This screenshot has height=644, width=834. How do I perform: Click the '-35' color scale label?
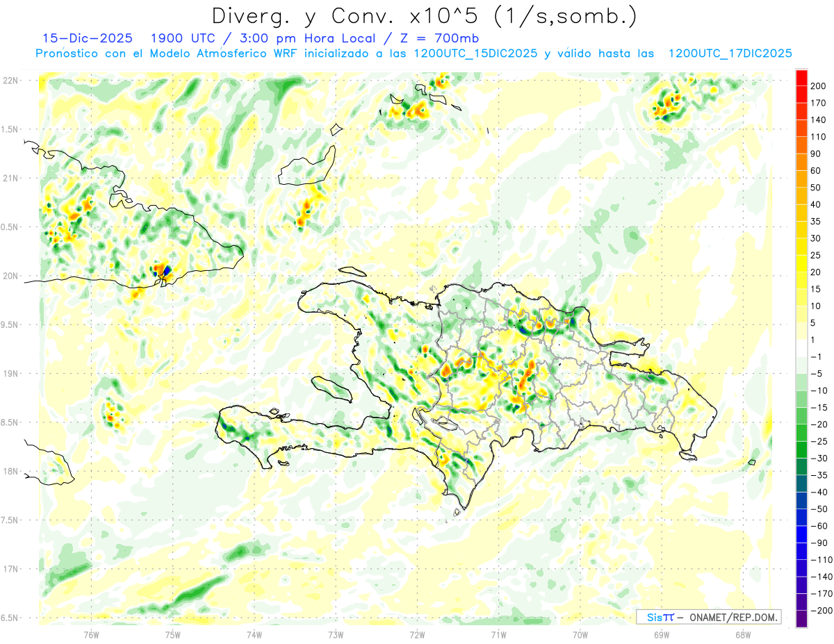(819, 475)
